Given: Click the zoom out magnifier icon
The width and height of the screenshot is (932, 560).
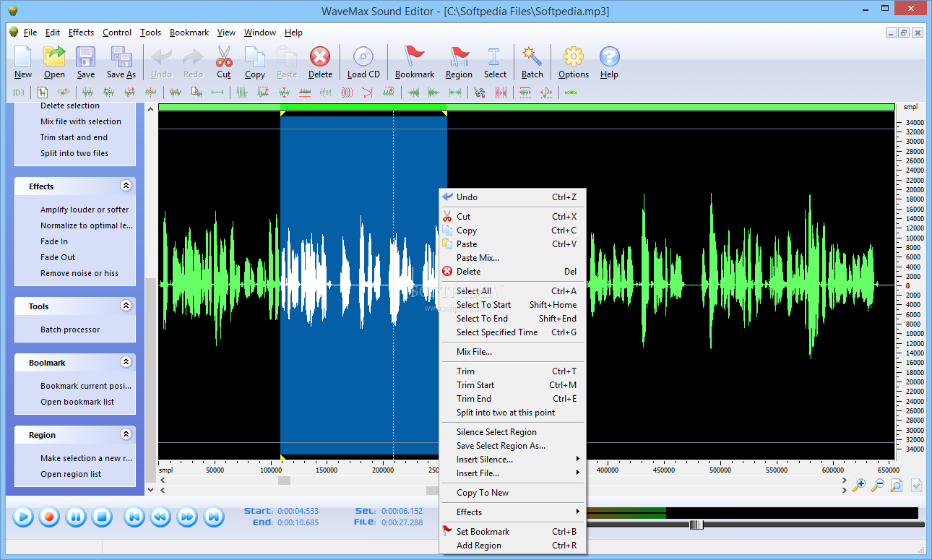Looking at the screenshot, I should click(x=877, y=486).
